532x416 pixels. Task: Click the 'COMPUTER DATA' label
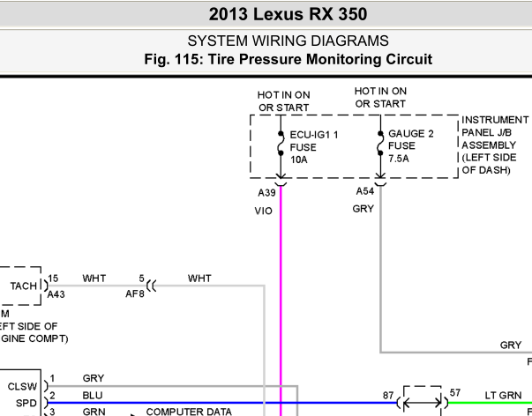[x=189, y=412]
